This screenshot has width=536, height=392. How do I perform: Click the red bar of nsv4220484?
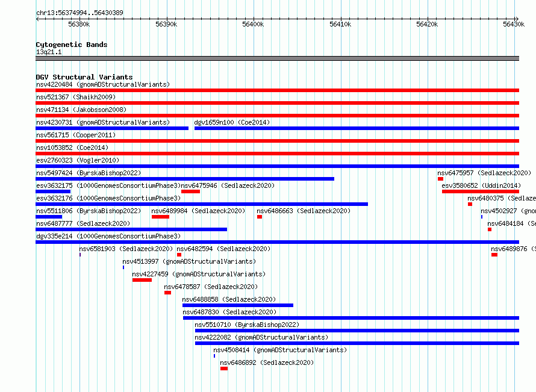click(x=277, y=90)
